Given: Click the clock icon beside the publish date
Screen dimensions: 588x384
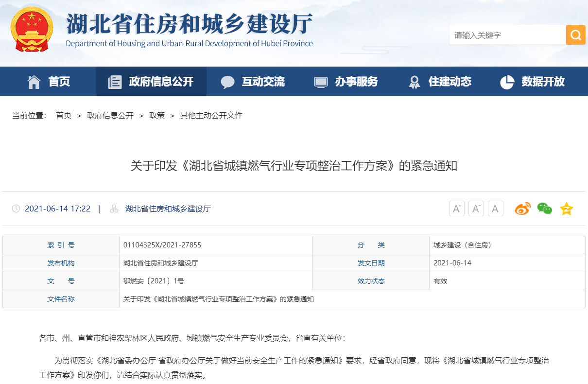Looking at the screenshot, I should [x=17, y=208].
